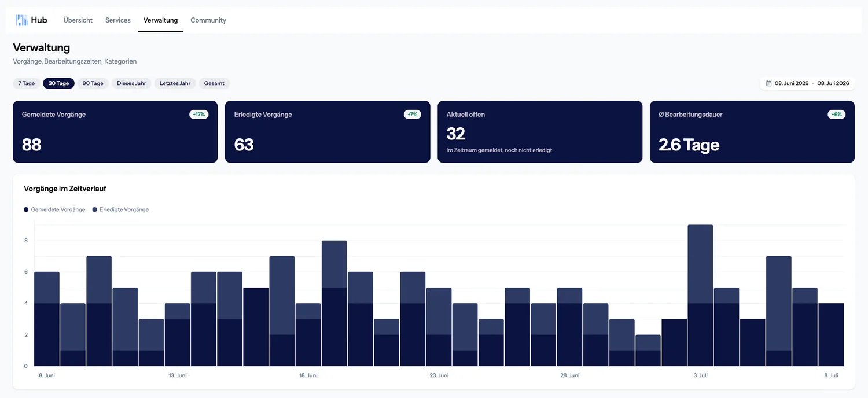868x398 pixels.
Task: Click the bar above the 28. Juni label
Action: click(569, 327)
